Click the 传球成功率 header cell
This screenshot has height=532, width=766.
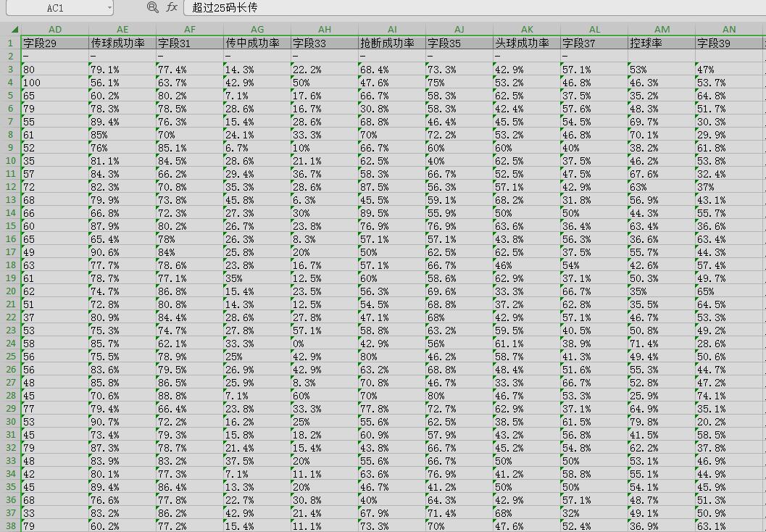point(122,43)
